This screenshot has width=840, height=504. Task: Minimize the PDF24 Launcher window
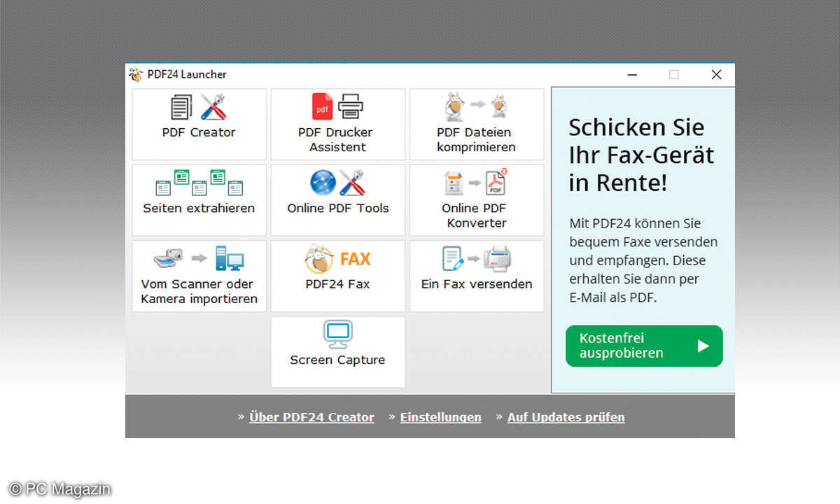click(632, 74)
